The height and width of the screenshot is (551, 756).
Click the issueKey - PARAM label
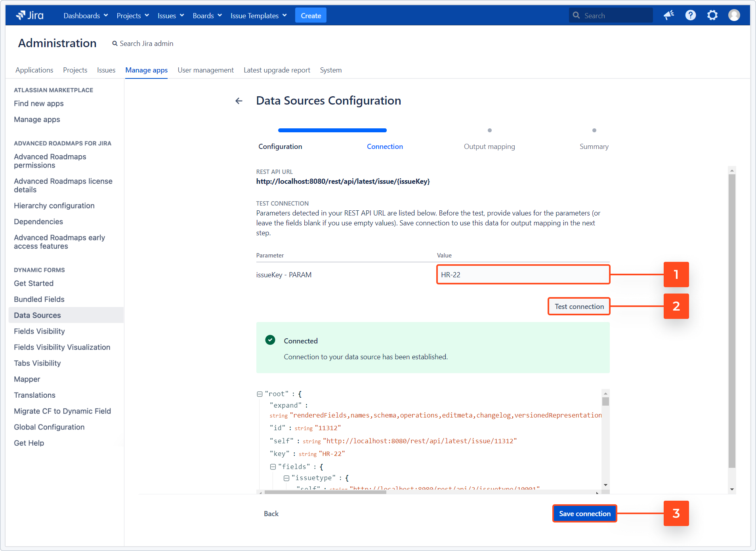(x=284, y=275)
